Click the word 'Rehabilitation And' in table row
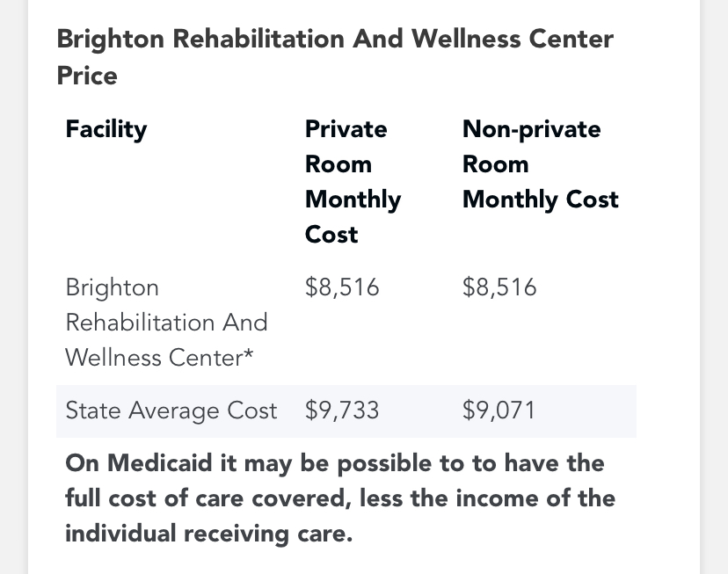 (167, 323)
